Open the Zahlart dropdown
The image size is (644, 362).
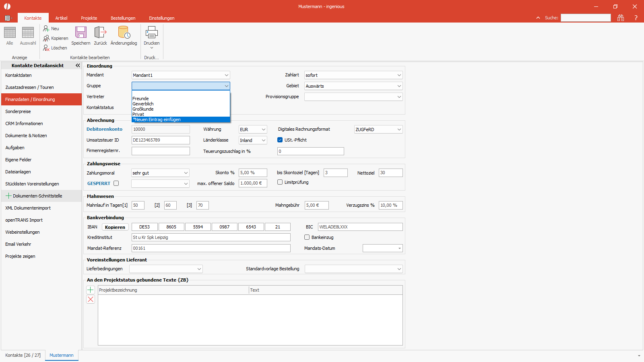point(399,75)
